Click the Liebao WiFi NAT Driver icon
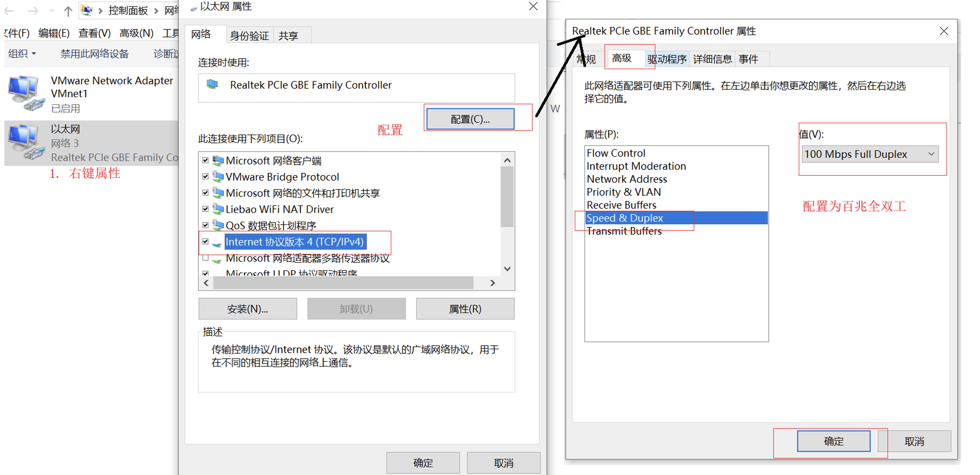This screenshot has width=980, height=475. coord(217,209)
